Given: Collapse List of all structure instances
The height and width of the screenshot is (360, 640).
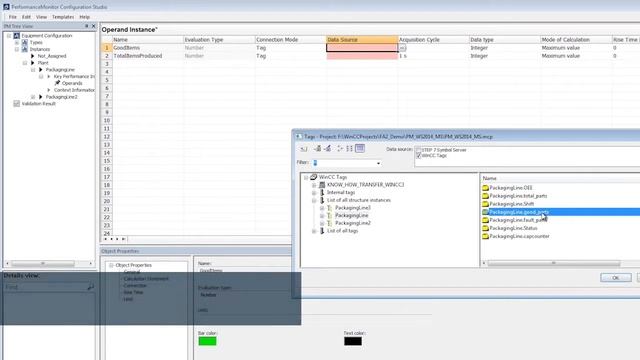Looking at the screenshot, I should tap(314, 200).
